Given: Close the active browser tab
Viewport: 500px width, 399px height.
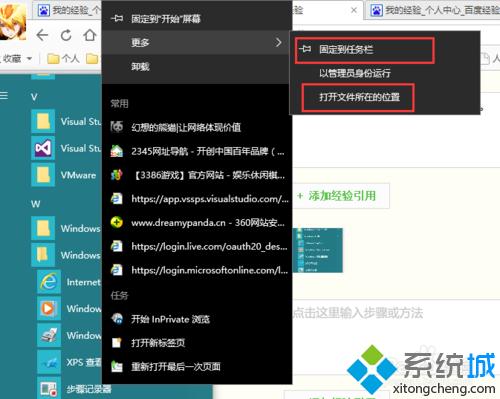Looking at the screenshot, I should [354, 10].
